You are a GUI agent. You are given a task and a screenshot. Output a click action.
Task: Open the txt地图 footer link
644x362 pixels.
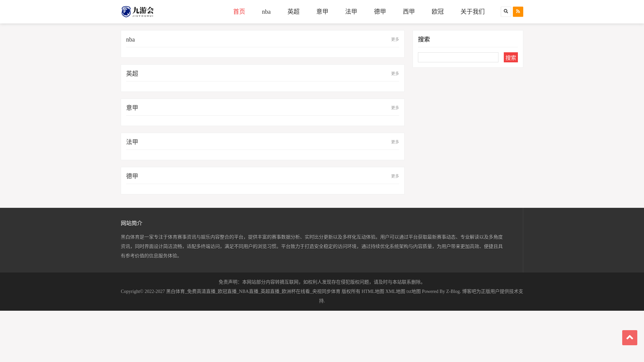414,292
